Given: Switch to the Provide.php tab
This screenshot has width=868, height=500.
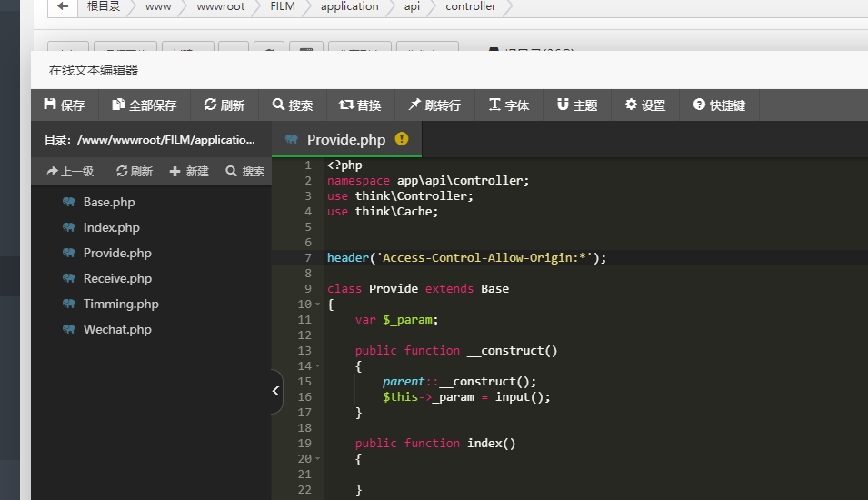Looking at the screenshot, I should pyautogui.click(x=345, y=139).
